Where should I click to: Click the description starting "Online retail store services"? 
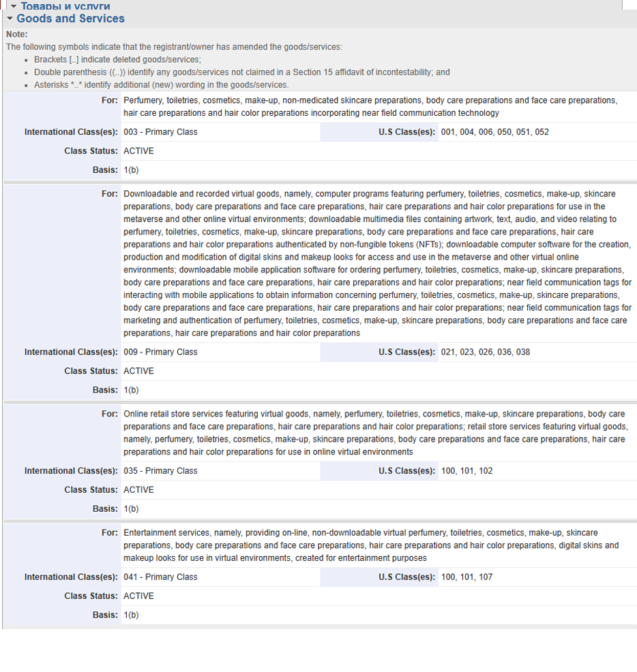click(x=376, y=433)
